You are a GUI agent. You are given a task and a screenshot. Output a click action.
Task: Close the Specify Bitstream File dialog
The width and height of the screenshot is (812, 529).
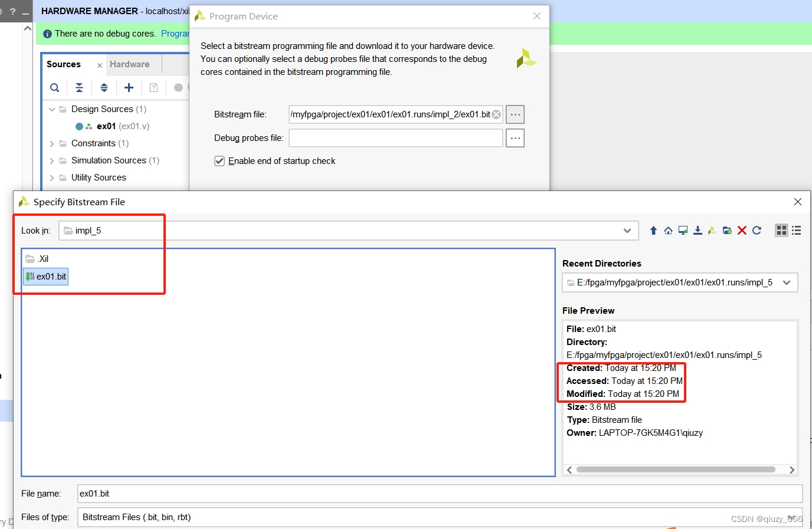(x=798, y=202)
